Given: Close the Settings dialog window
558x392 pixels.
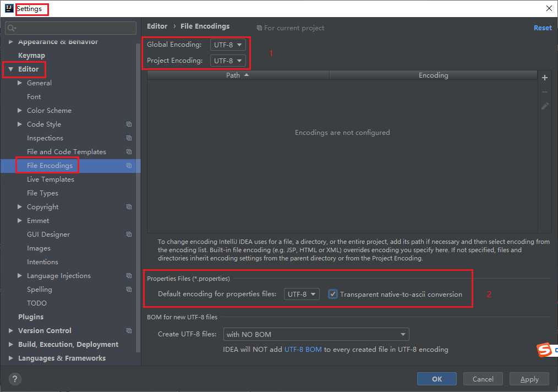Looking at the screenshot, I should (549, 8).
